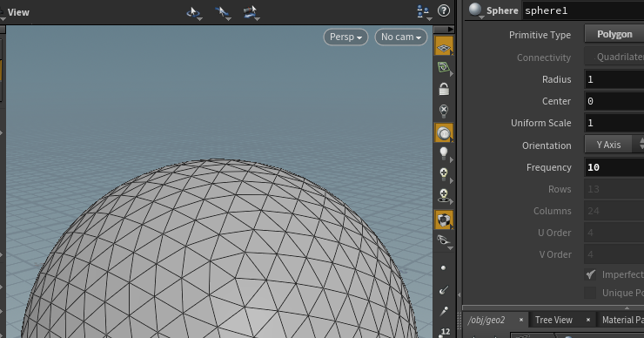Viewport: 644px width, 338px height.
Task: Click the Frequency field showing 10
Action: tap(614, 167)
